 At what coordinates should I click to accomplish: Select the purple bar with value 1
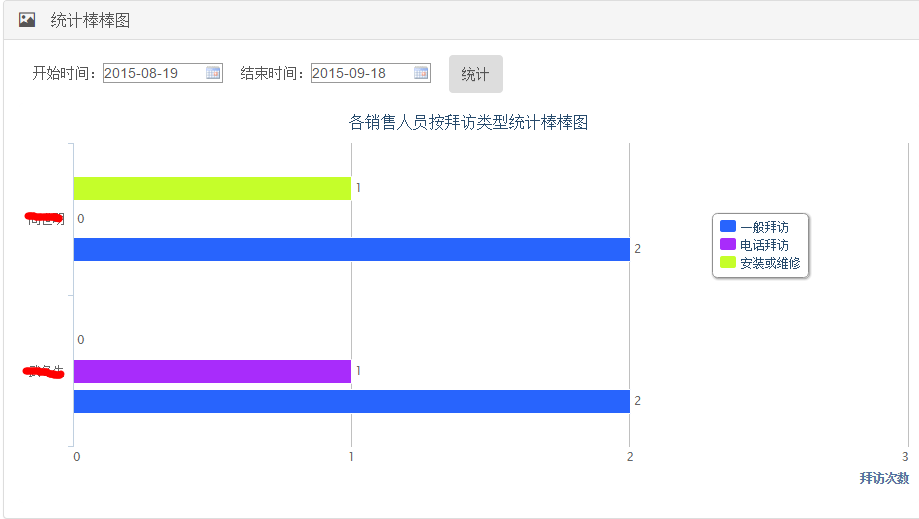click(x=212, y=371)
